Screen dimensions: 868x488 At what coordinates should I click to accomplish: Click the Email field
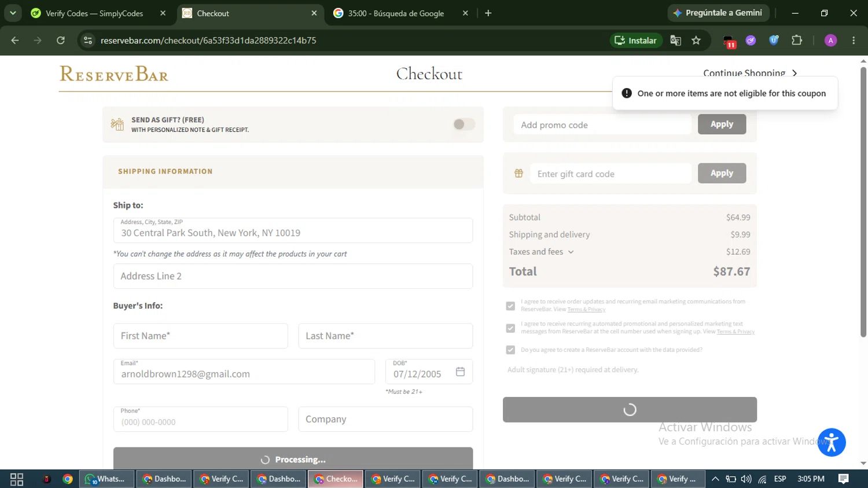[x=244, y=372]
